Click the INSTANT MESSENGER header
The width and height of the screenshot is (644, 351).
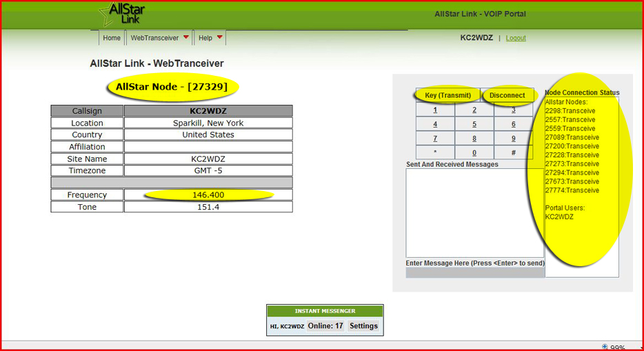(325, 311)
